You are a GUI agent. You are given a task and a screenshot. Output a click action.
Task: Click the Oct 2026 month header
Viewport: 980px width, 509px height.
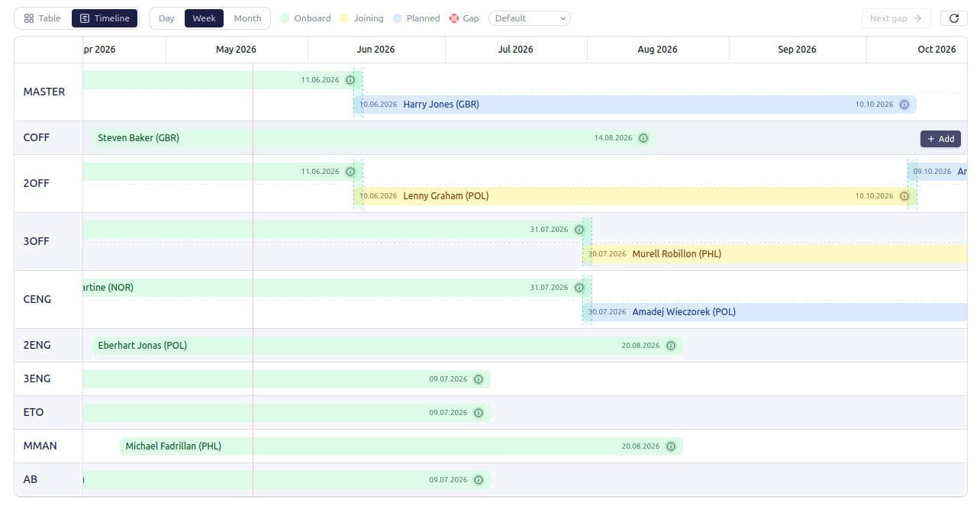click(x=936, y=50)
